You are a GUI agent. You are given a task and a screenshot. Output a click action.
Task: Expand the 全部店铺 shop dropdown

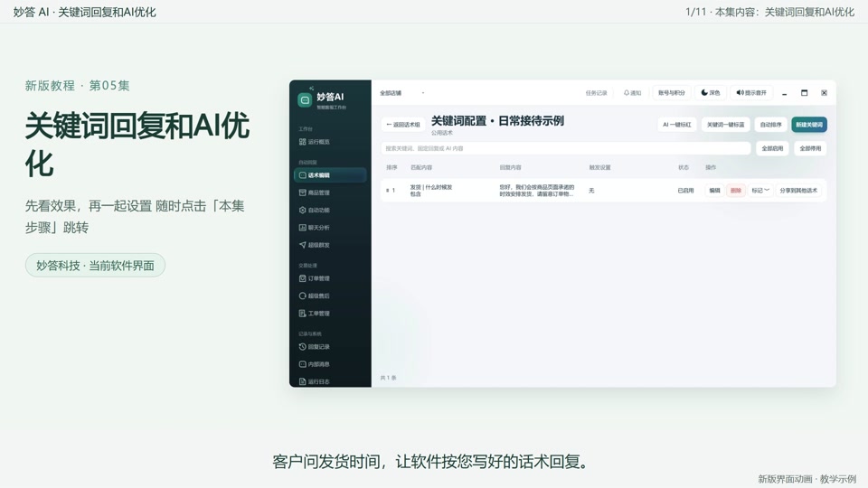click(401, 93)
